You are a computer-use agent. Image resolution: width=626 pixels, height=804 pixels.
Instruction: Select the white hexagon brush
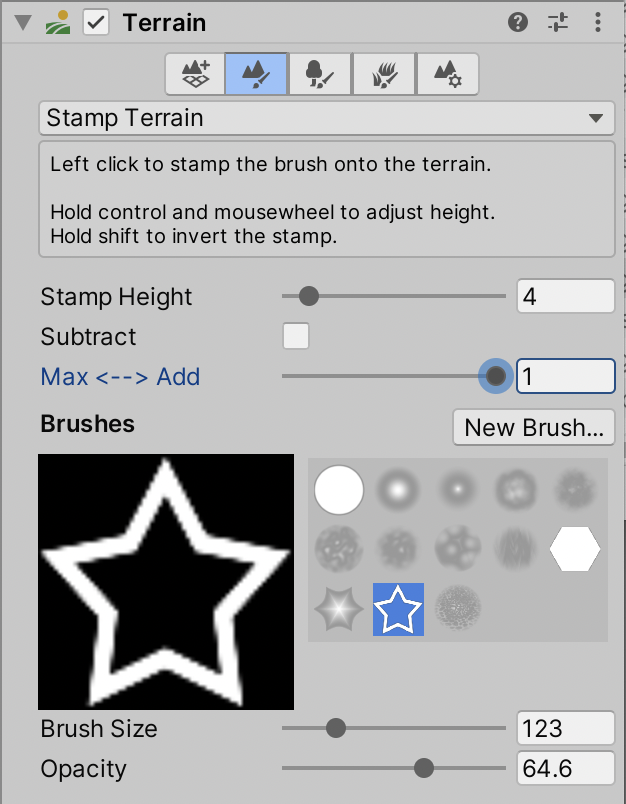point(575,548)
